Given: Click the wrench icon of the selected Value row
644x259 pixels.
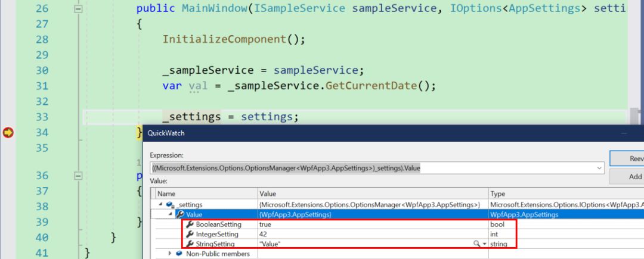Looking at the screenshot, I should coord(180,214).
